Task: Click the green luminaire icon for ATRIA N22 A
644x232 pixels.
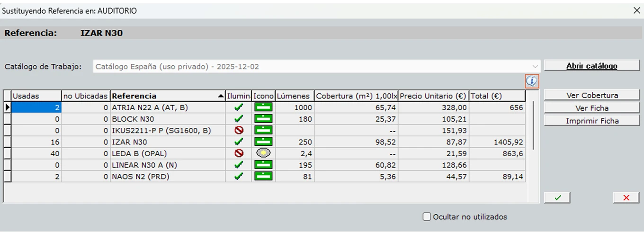Action: [x=263, y=107]
